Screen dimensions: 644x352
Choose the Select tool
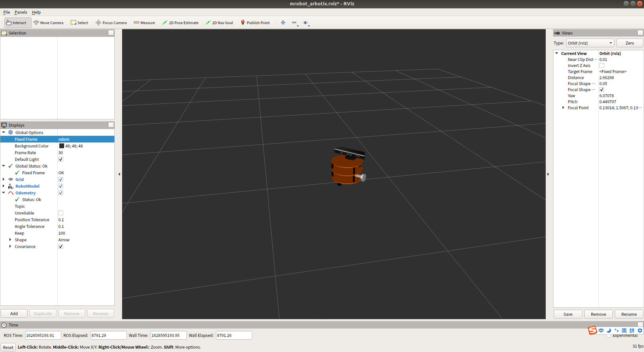pyautogui.click(x=79, y=23)
